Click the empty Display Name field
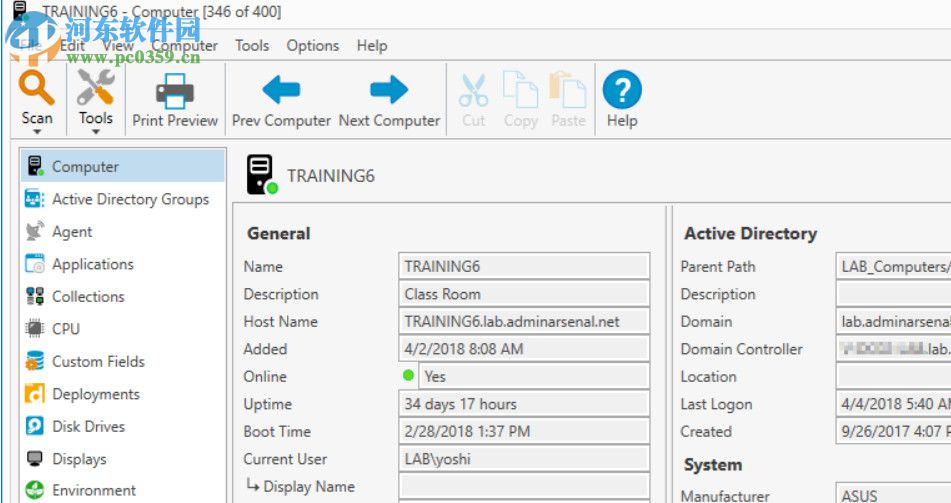This screenshot has width=951, height=503. [524, 486]
